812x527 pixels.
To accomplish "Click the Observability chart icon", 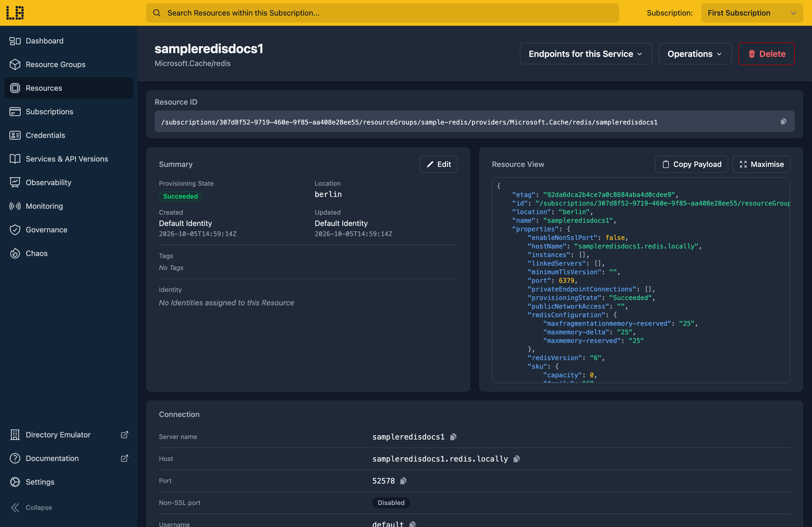I will 15,182.
